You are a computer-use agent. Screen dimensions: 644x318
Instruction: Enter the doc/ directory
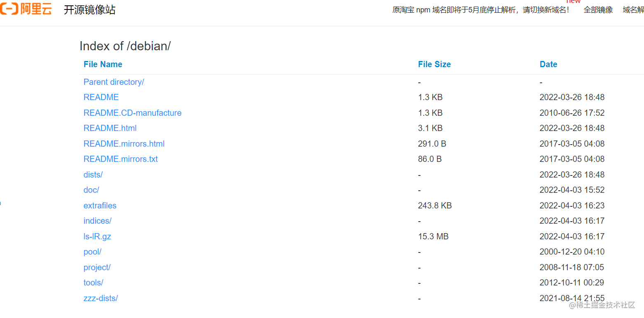[x=91, y=190]
